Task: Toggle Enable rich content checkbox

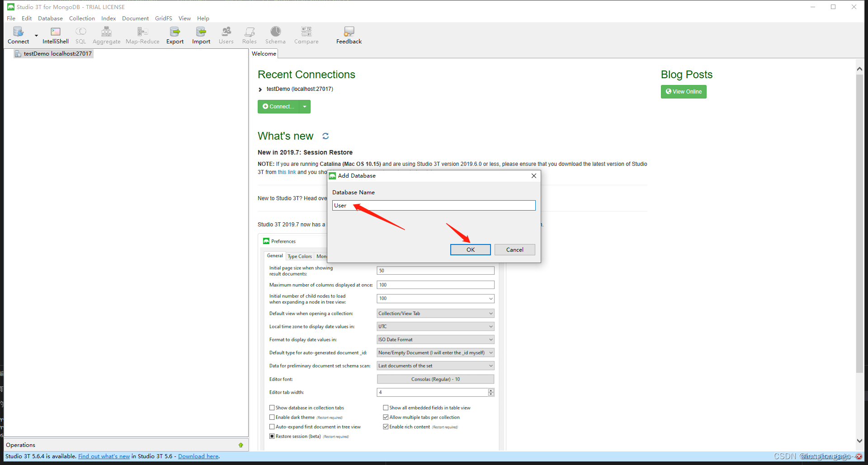Action: click(386, 427)
